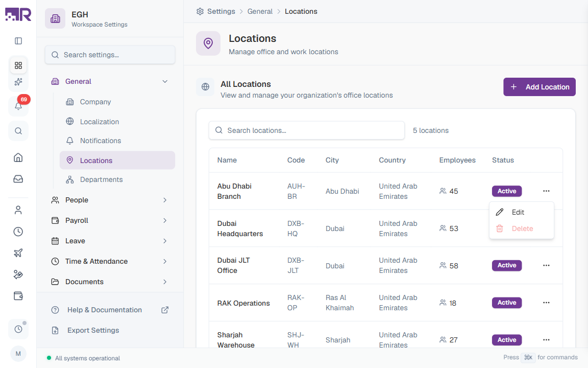The height and width of the screenshot is (368, 588).
Task: Open the recent activity clock icon
Action: pyautogui.click(x=18, y=329)
